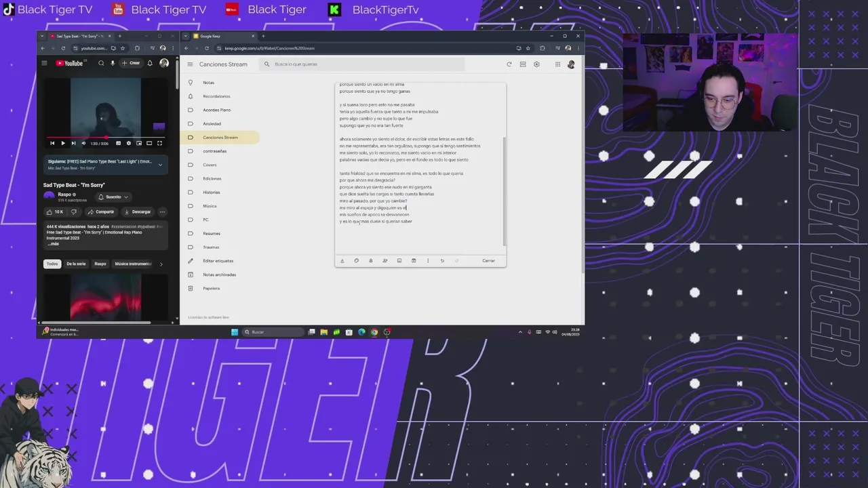
Task: Select the Música label
Action: tap(221, 206)
